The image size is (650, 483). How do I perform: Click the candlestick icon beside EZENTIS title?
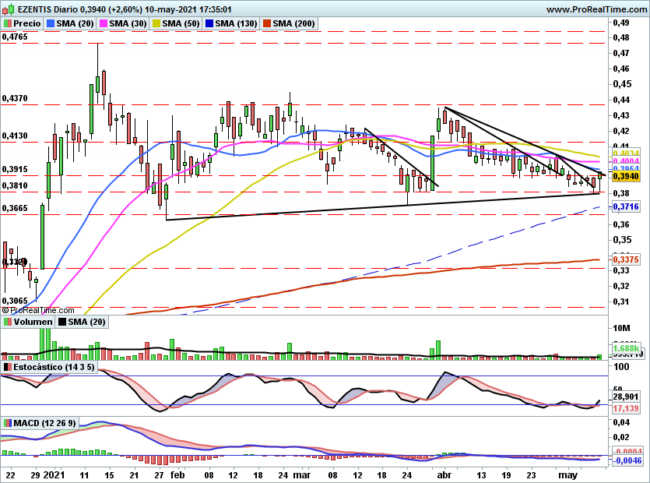(8, 9)
